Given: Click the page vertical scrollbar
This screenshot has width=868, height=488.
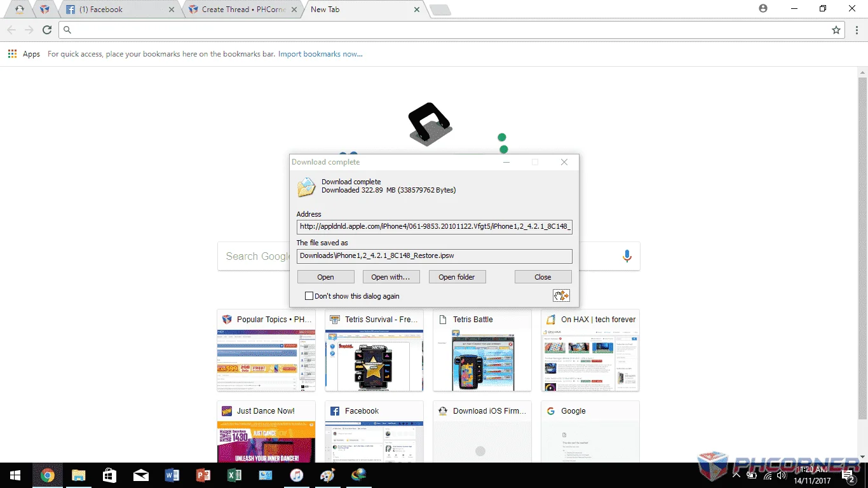Looking at the screenshot, I should click(862, 248).
